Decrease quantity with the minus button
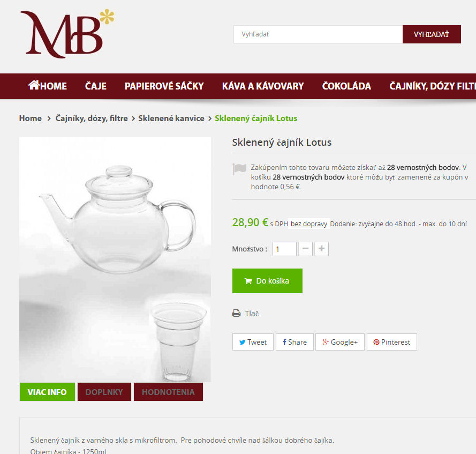The height and width of the screenshot is (454, 476). (x=305, y=249)
